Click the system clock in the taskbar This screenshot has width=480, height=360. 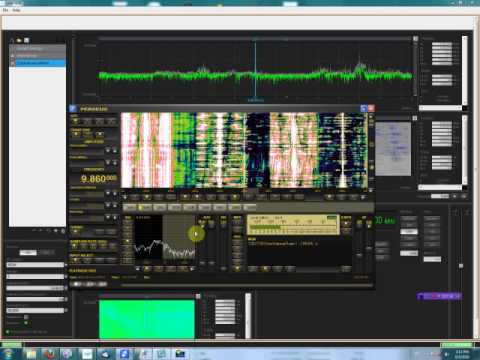pyautogui.click(x=462, y=354)
